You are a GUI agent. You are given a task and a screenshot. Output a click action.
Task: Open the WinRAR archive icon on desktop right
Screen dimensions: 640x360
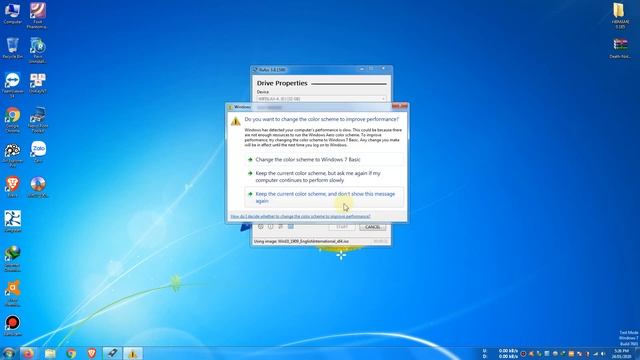click(x=620, y=49)
